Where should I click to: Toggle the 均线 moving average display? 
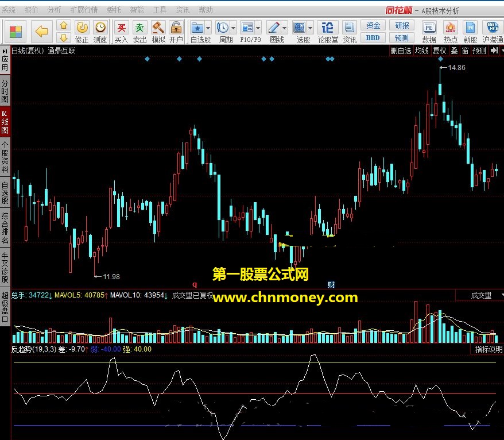tap(422, 51)
